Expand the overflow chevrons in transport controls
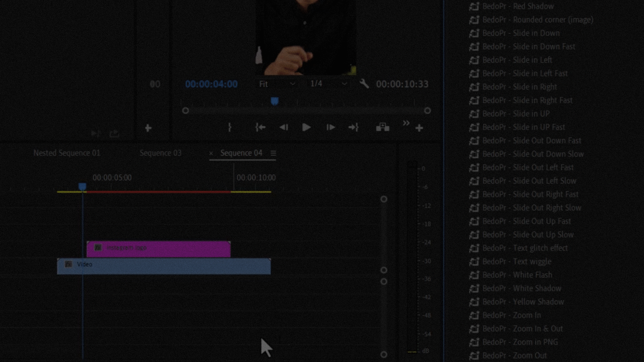This screenshot has width=644, height=362. (406, 123)
